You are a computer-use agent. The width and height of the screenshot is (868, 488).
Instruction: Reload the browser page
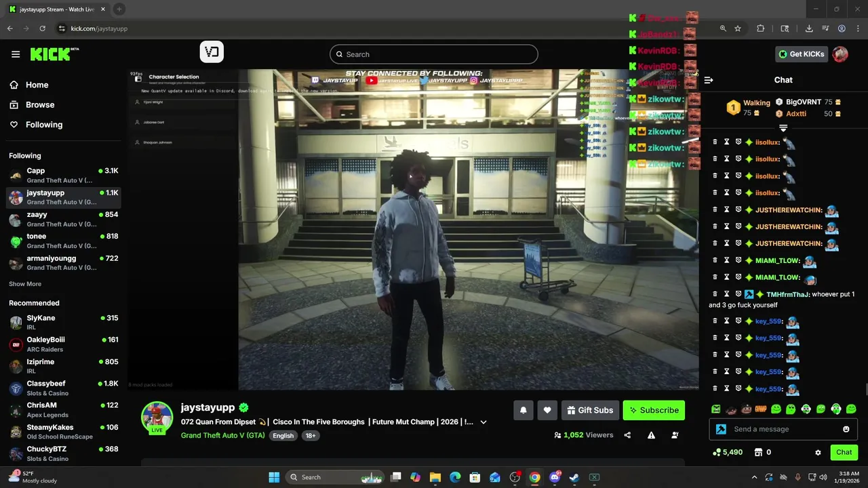[x=42, y=28]
